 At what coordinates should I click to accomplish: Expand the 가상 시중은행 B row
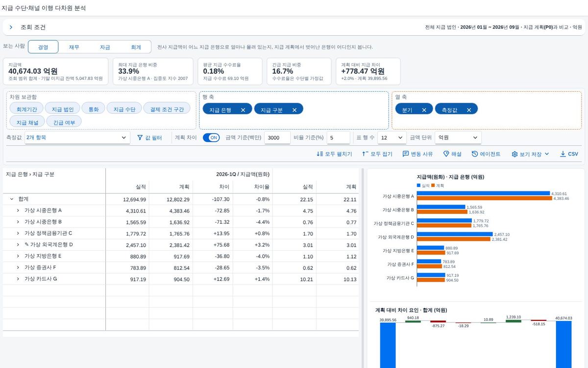[x=18, y=222]
